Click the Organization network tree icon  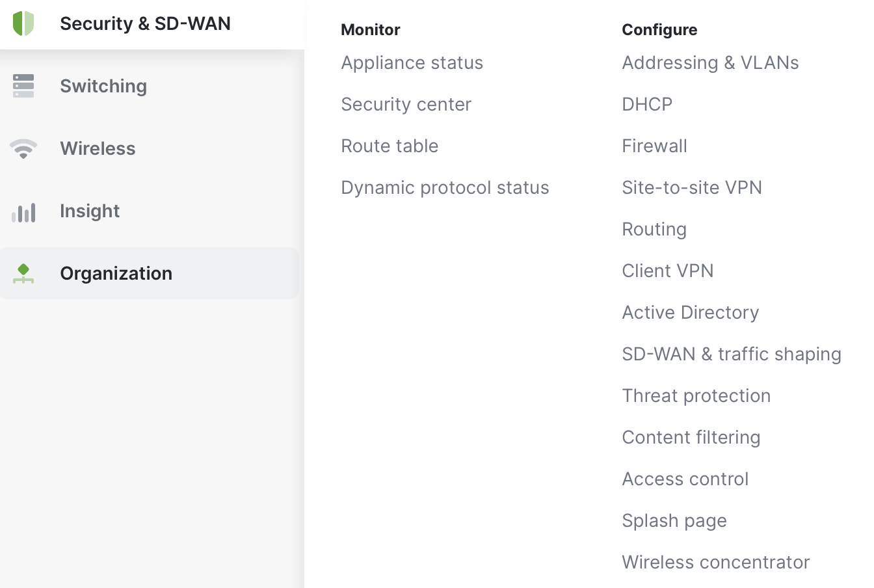pyautogui.click(x=23, y=273)
